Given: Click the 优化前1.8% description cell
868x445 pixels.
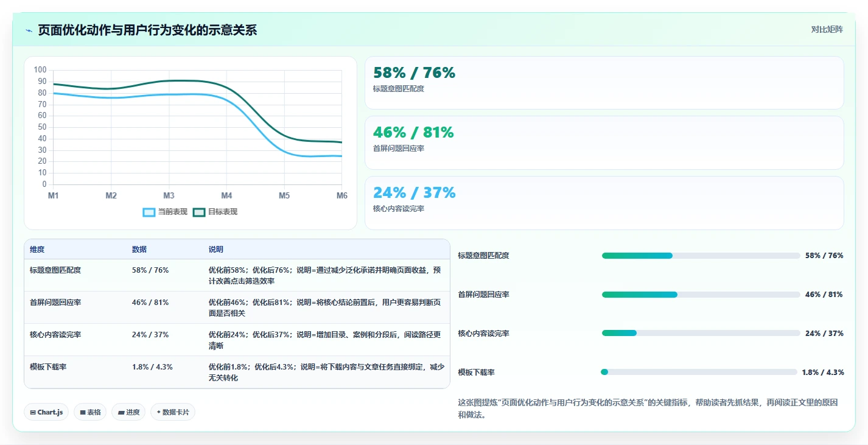Looking at the screenshot, I should click(326, 372).
